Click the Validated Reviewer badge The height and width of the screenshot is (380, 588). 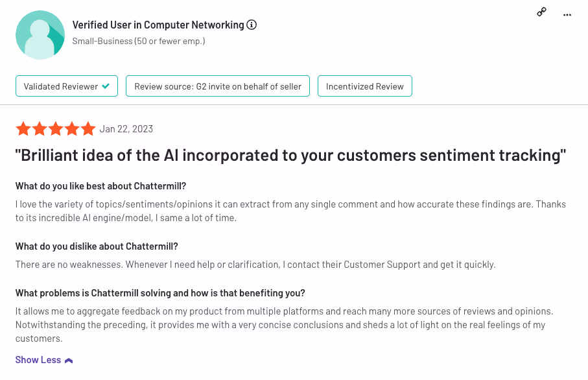pyautogui.click(x=67, y=86)
